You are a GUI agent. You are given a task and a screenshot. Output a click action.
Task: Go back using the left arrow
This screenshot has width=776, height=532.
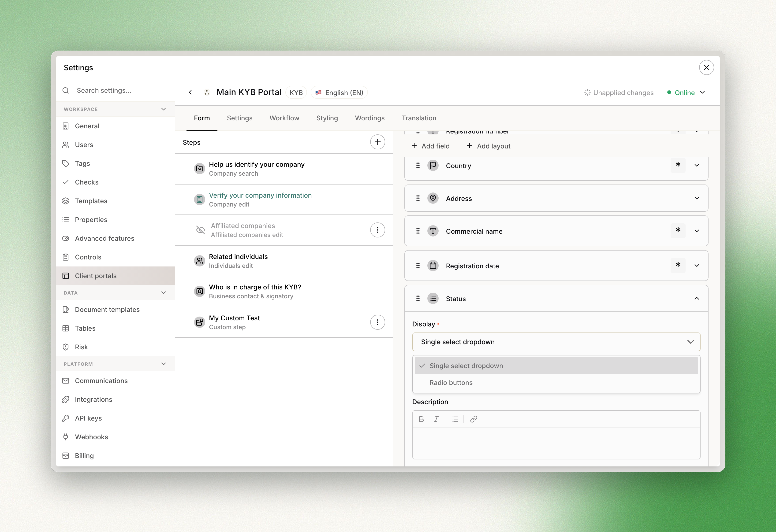tap(190, 92)
